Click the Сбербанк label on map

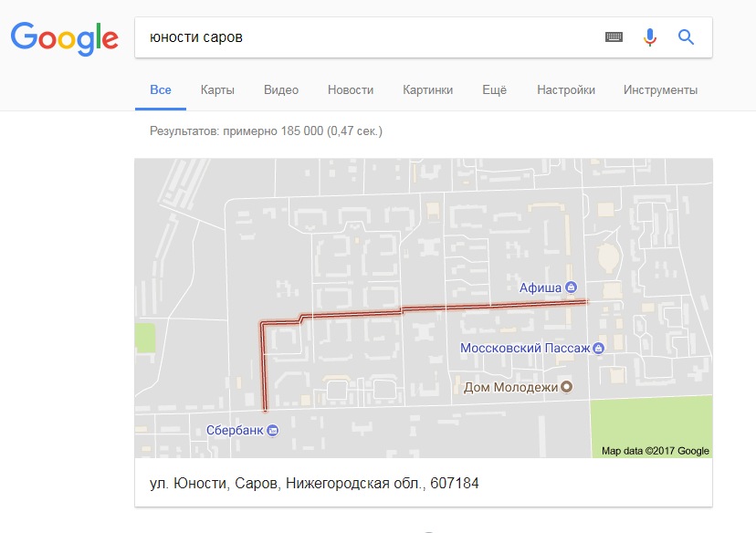pos(235,430)
